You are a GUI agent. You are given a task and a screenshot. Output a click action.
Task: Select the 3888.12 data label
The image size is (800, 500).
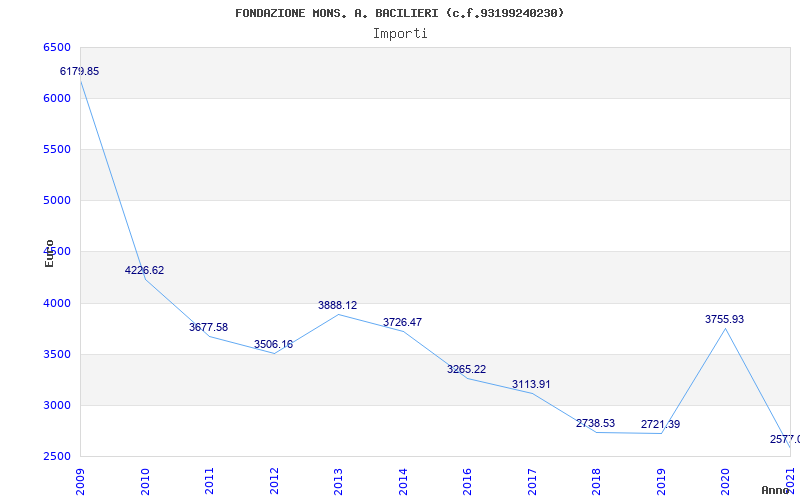(338, 306)
